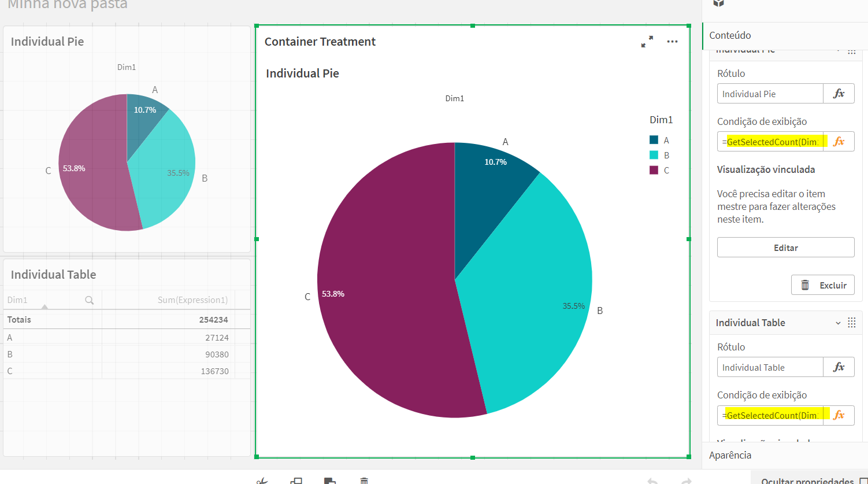Open the fx expression editor for Individual Pie label

point(839,93)
